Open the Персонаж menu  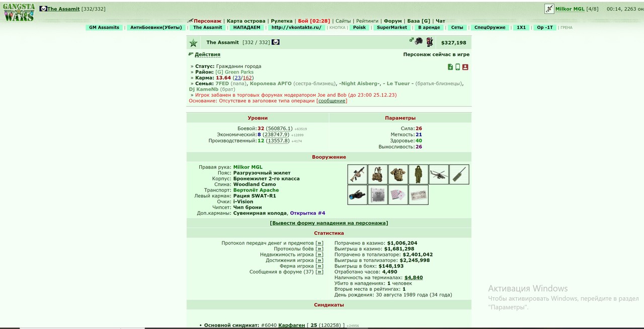pyautogui.click(x=207, y=21)
